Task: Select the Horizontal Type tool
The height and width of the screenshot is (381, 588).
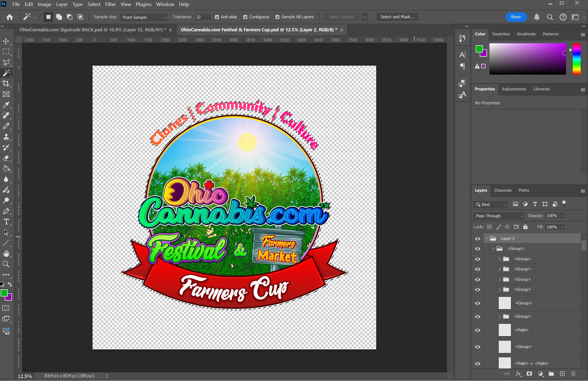Action: point(6,222)
